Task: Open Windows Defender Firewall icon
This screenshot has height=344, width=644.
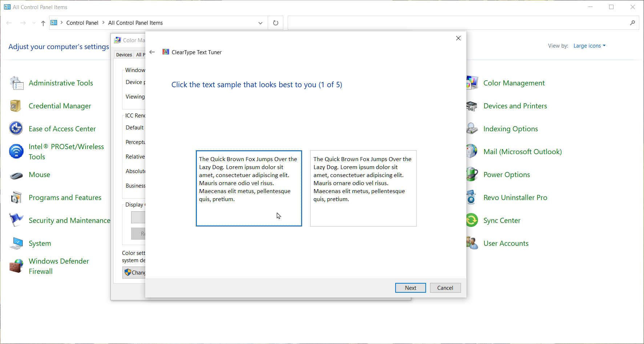Action: pyautogui.click(x=16, y=266)
